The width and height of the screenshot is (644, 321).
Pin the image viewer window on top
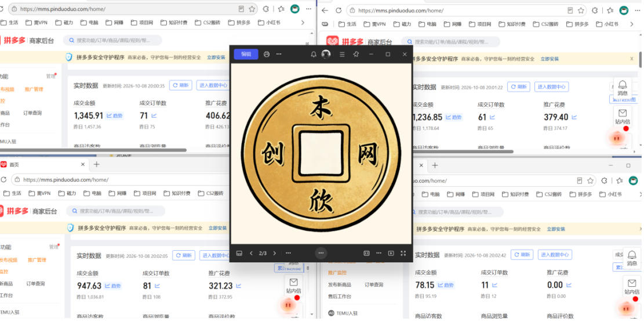(356, 54)
